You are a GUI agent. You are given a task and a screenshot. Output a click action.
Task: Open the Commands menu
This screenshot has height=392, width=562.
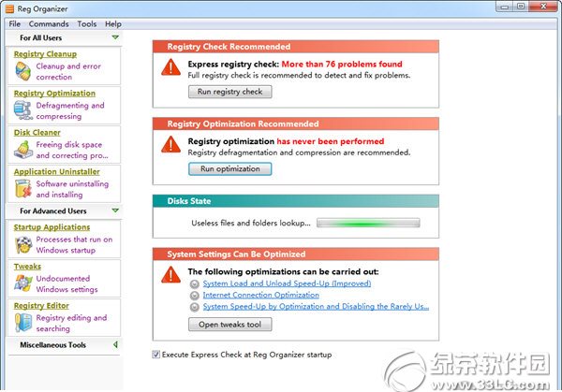pos(49,24)
